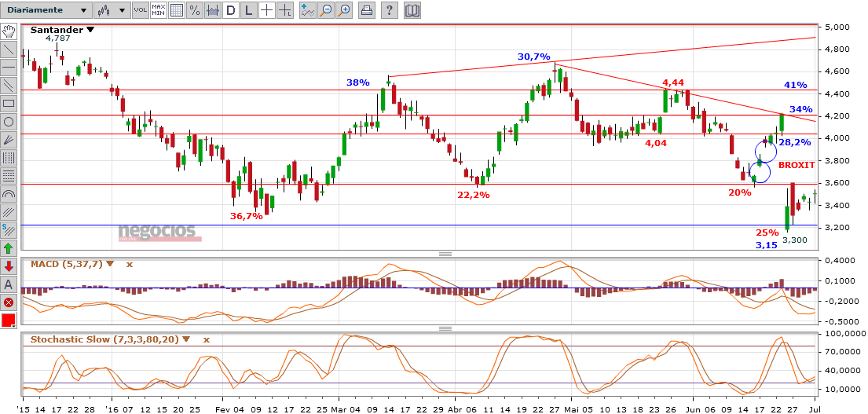Click the 3,15 blue annotation
Screen dimensions: 868x414
point(767,245)
